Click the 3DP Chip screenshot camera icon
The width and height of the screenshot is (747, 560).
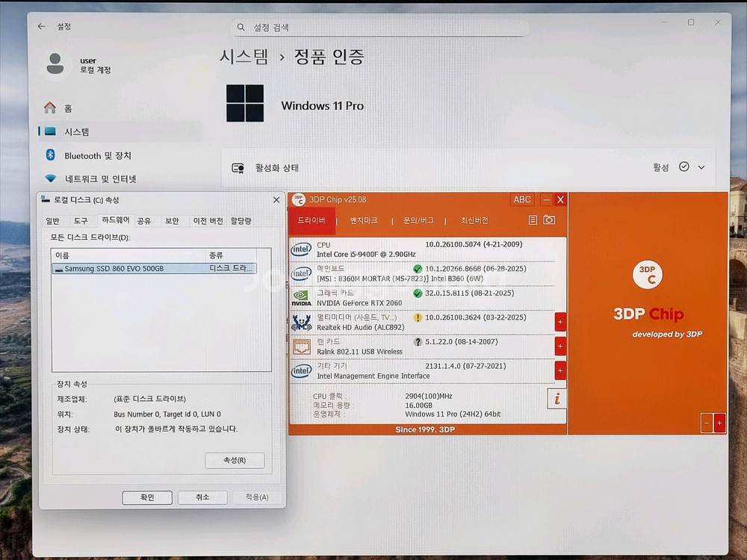[x=549, y=220]
